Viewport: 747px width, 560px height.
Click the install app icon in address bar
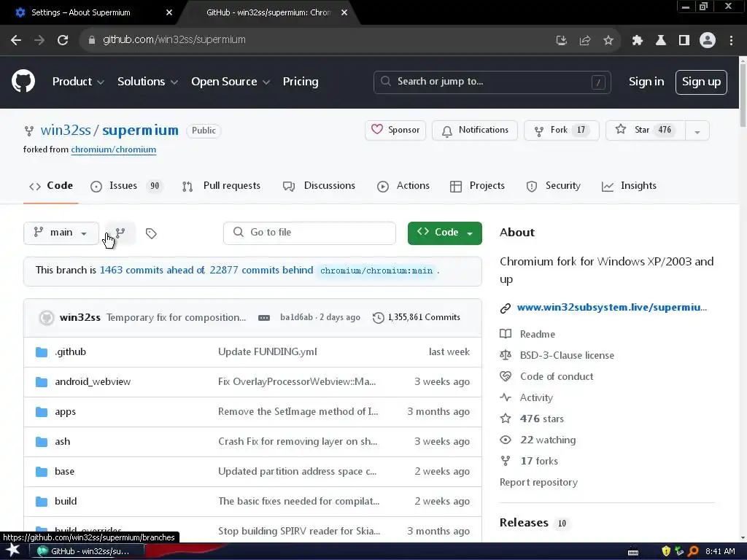562,40
